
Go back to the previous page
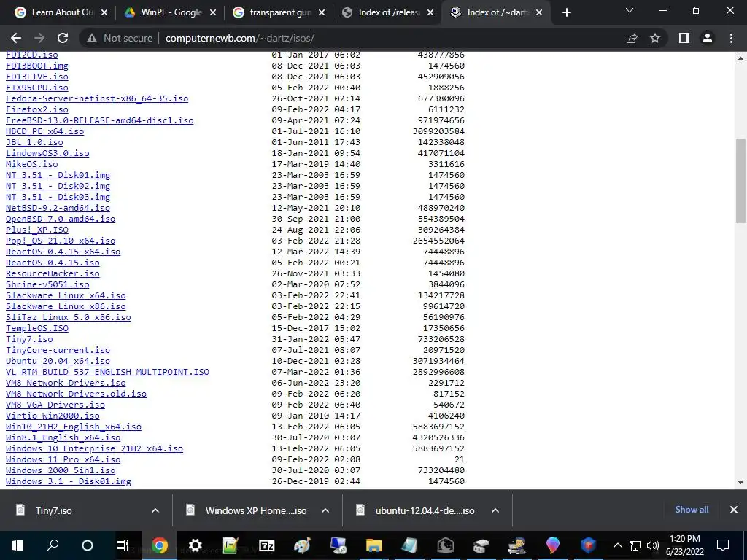point(16,38)
